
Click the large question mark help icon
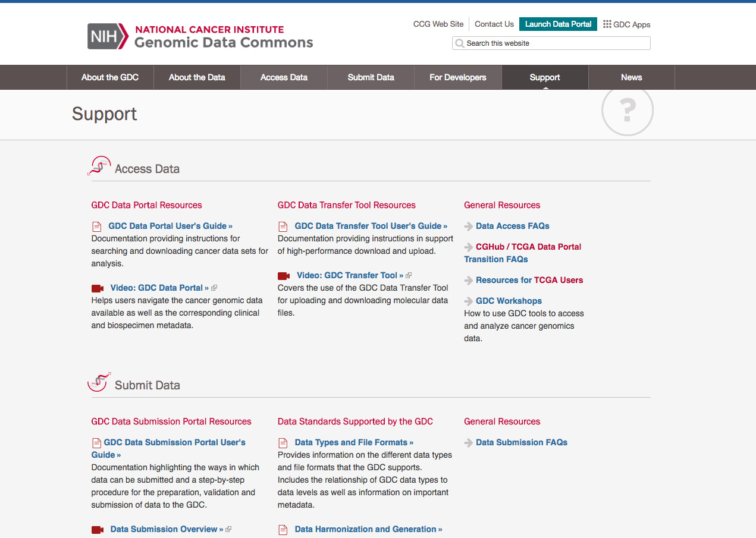coord(627,111)
